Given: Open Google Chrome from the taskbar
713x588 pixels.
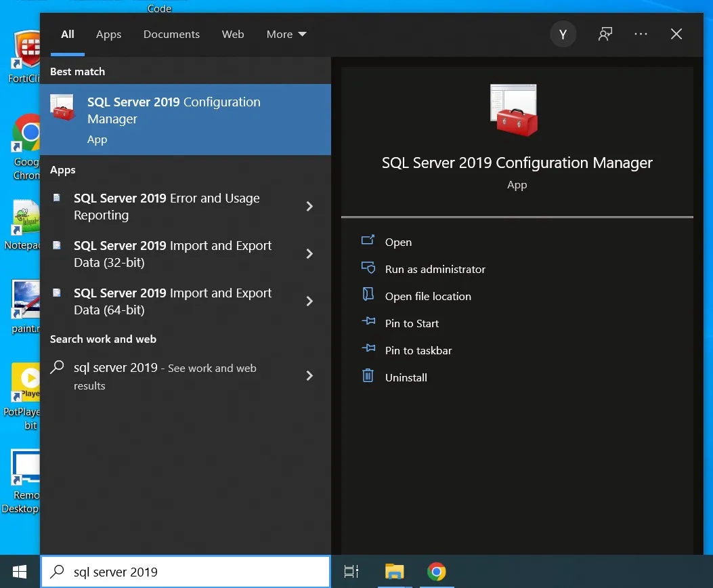Looking at the screenshot, I should click(x=437, y=572).
